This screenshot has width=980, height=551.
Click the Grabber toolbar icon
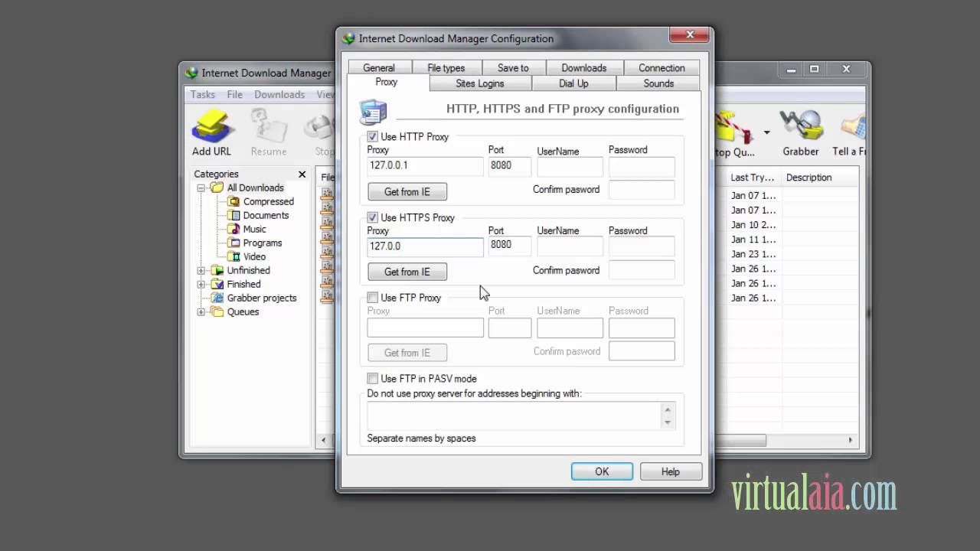pyautogui.click(x=801, y=133)
